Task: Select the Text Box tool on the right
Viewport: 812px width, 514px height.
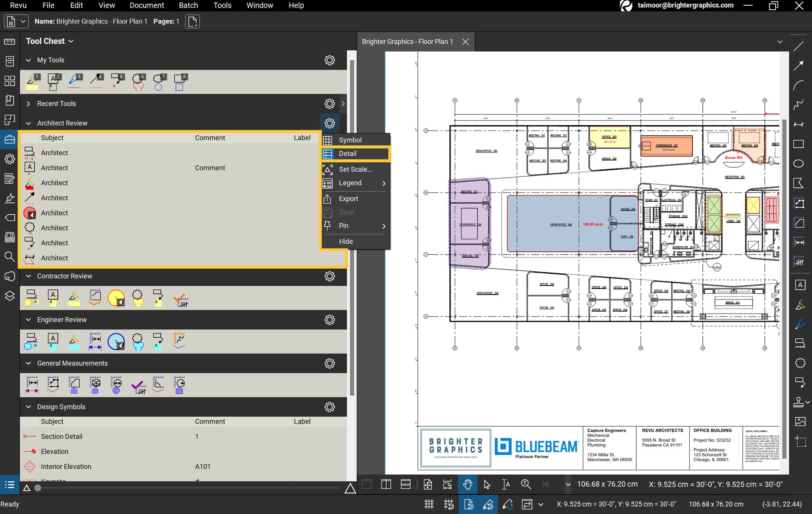Action: pos(800,285)
